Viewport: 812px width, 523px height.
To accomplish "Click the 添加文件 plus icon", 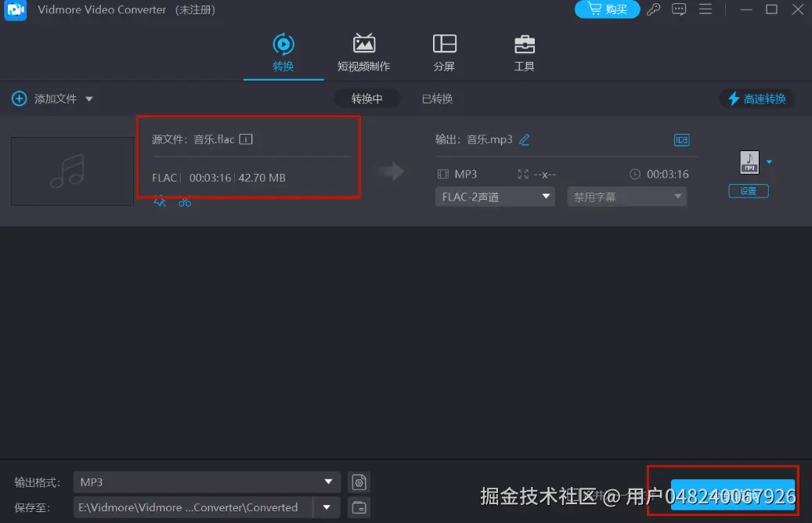I will [x=19, y=99].
